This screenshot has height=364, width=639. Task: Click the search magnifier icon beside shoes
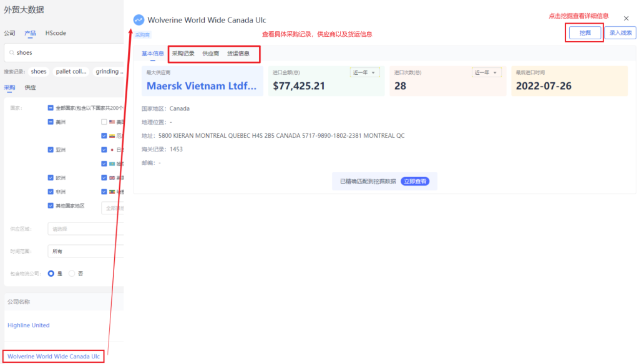(11, 53)
